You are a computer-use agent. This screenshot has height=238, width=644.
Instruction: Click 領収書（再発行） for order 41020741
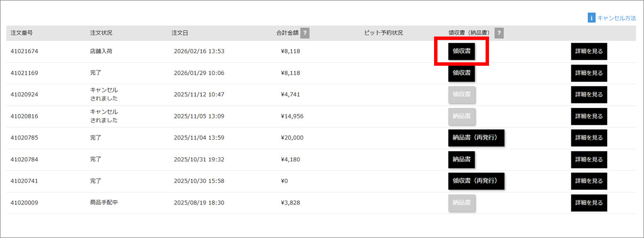click(476, 181)
